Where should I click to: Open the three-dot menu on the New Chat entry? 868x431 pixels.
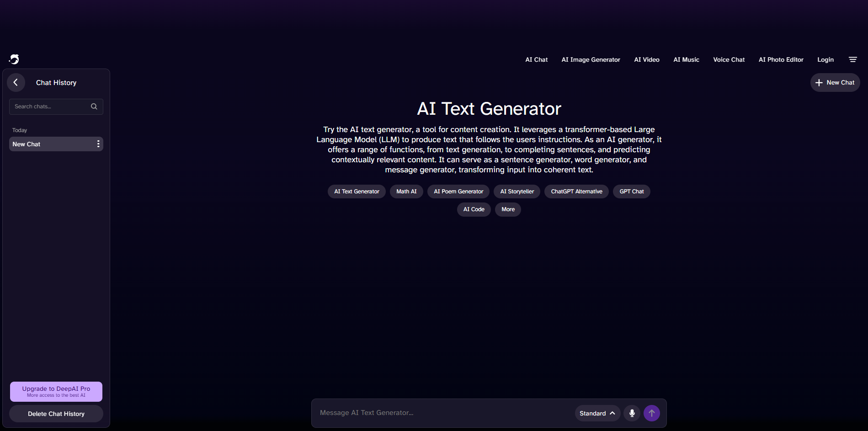click(x=97, y=144)
